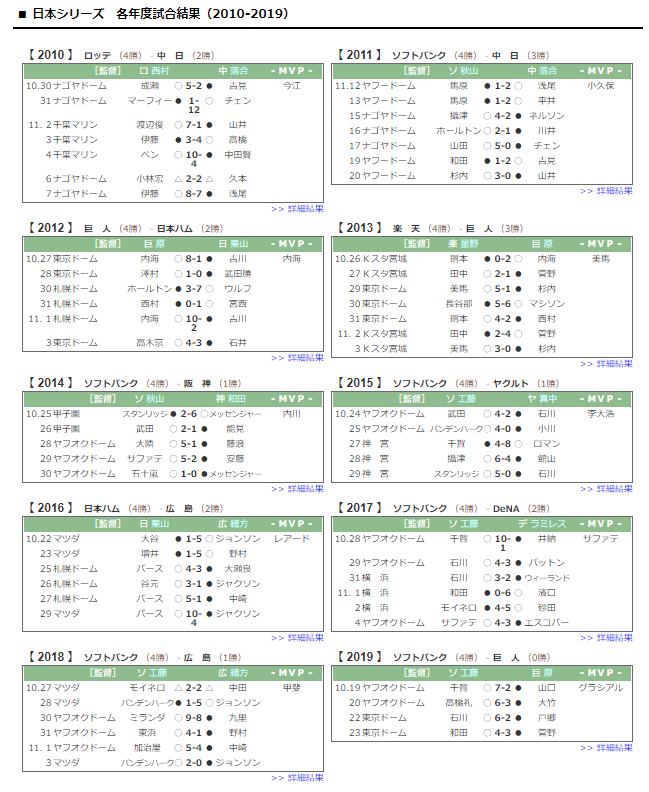Click the 1-12 score in 2010 table

[x=194, y=105]
